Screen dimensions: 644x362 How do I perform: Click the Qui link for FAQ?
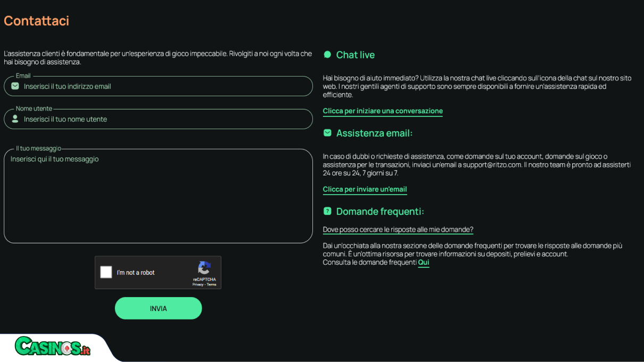pos(424,263)
